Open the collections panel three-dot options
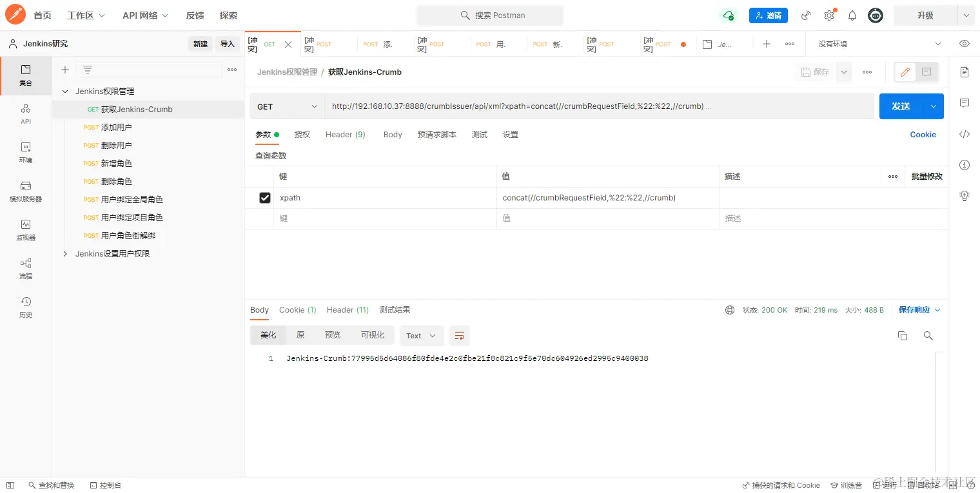 [x=232, y=70]
